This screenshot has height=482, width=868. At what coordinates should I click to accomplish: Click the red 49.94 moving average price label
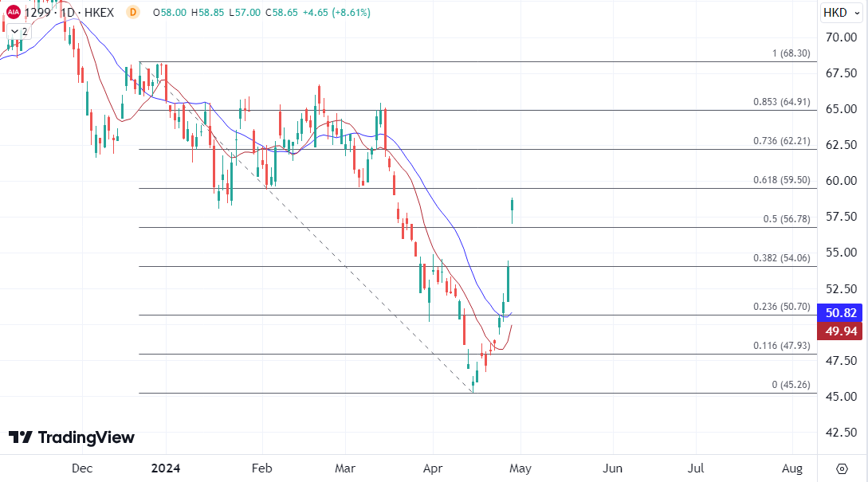tap(843, 331)
